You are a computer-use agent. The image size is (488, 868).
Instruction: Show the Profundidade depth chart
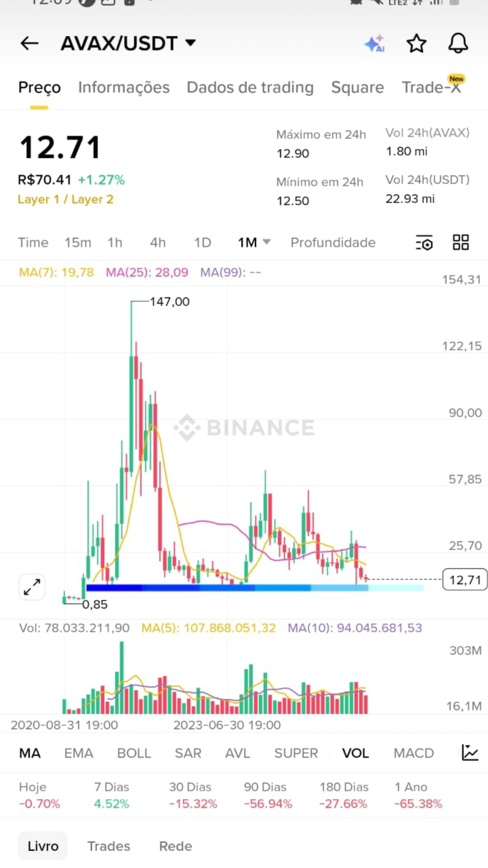tap(333, 243)
